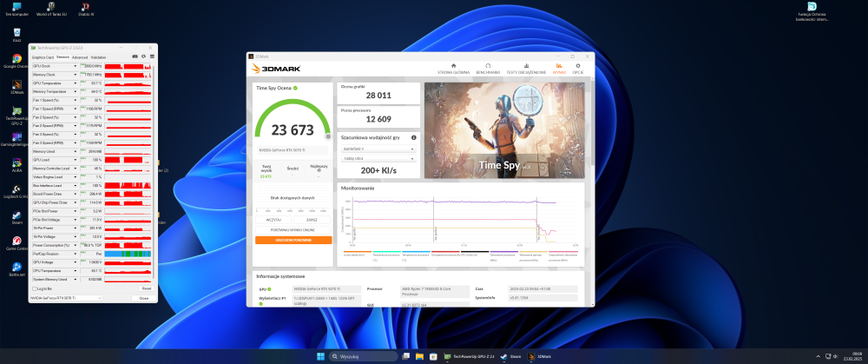This screenshot has height=364, width=868.
Task: Click the 3DMARK logo
Action: tap(276, 69)
